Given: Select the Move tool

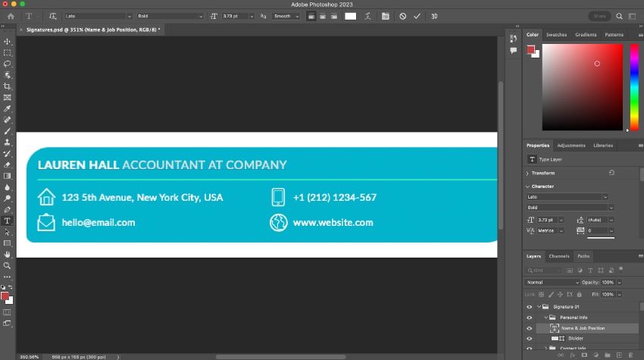Looking at the screenshot, I should coord(7,42).
